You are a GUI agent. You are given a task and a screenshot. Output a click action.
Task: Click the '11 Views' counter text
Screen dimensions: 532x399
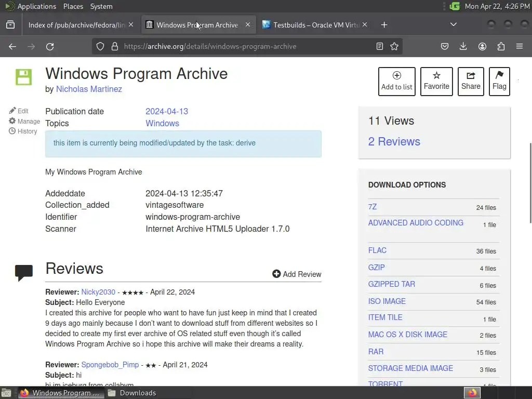391,121
